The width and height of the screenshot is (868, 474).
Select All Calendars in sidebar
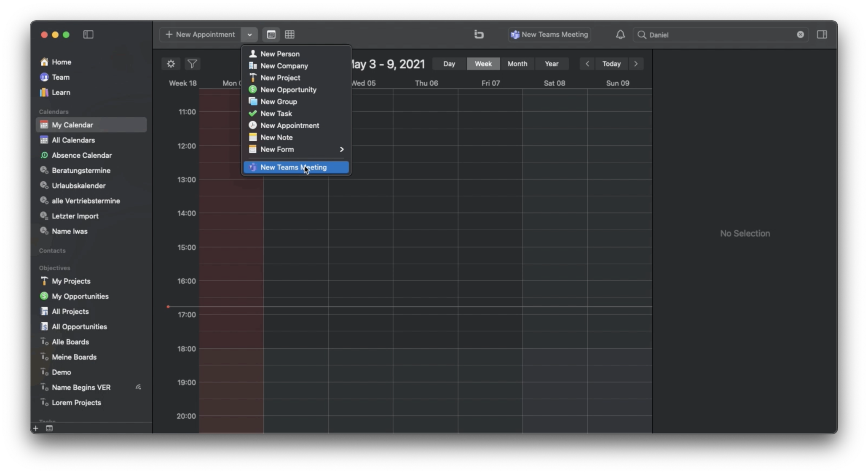click(91, 140)
